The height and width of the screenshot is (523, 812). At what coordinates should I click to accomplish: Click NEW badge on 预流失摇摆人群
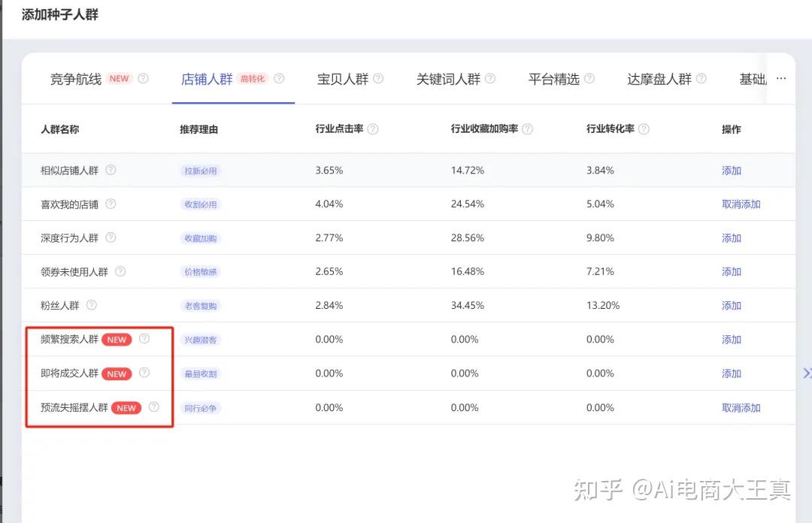(x=126, y=408)
